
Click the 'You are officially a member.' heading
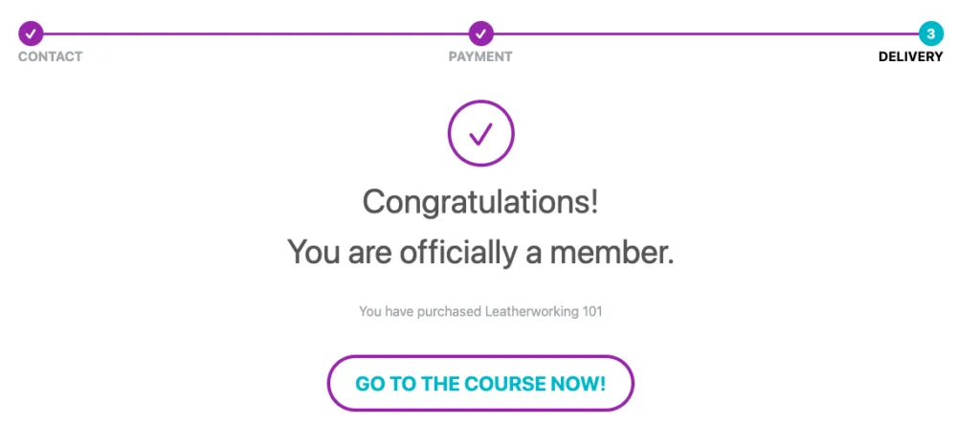(x=480, y=253)
